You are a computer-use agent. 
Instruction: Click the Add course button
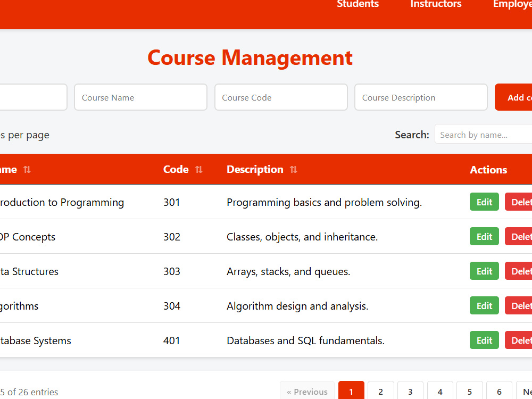pyautogui.click(x=513, y=97)
